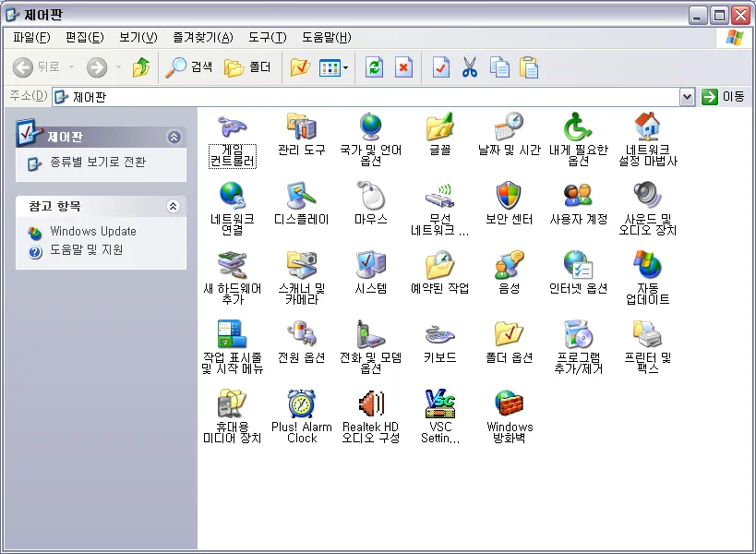
Task: Open the 글꼴 fonts folder icon
Action: coord(440,127)
